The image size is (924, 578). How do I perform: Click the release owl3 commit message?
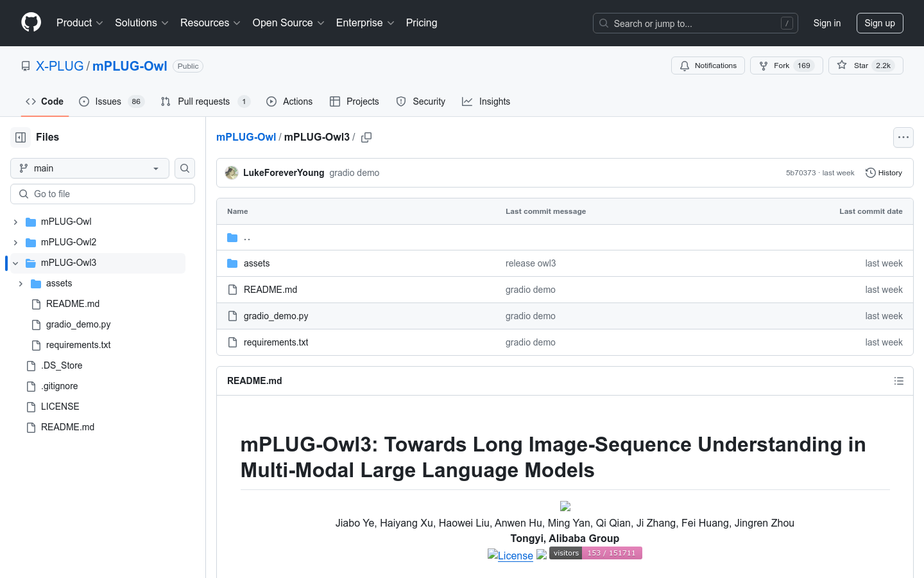[x=531, y=263]
